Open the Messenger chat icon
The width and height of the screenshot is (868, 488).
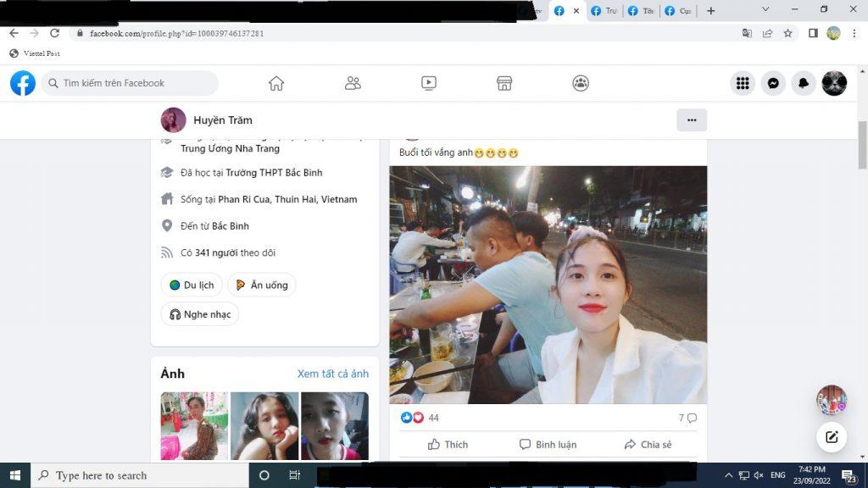point(773,83)
